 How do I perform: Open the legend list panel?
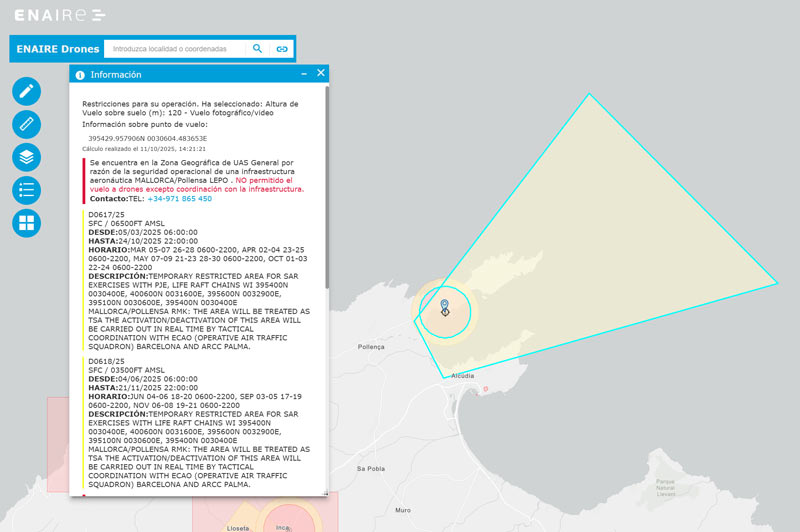[26, 190]
